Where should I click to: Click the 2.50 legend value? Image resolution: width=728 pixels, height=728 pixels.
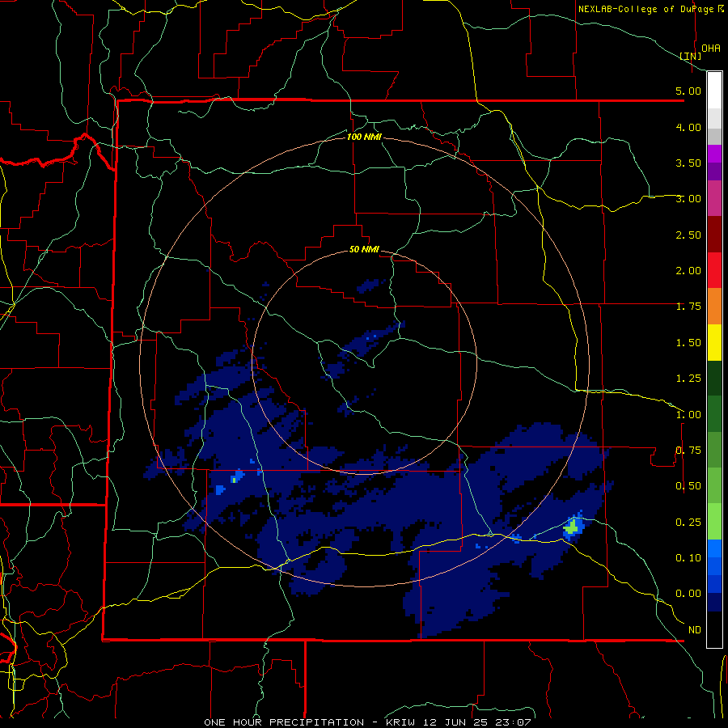point(688,235)
